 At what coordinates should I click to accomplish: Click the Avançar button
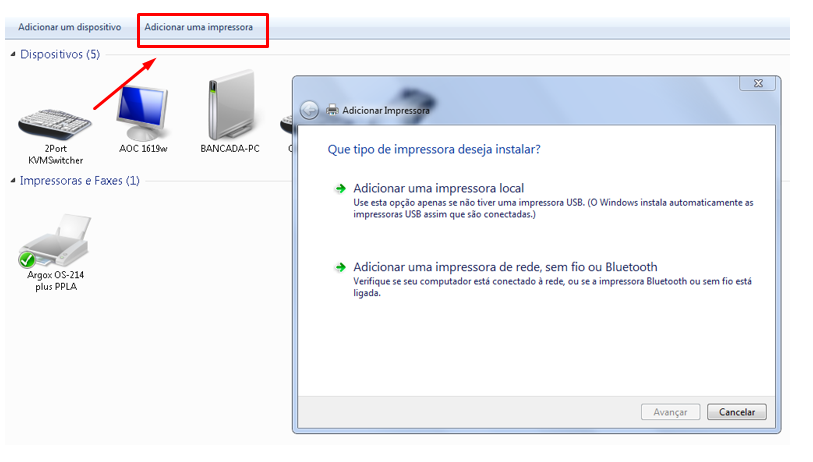tap(670, 412)
